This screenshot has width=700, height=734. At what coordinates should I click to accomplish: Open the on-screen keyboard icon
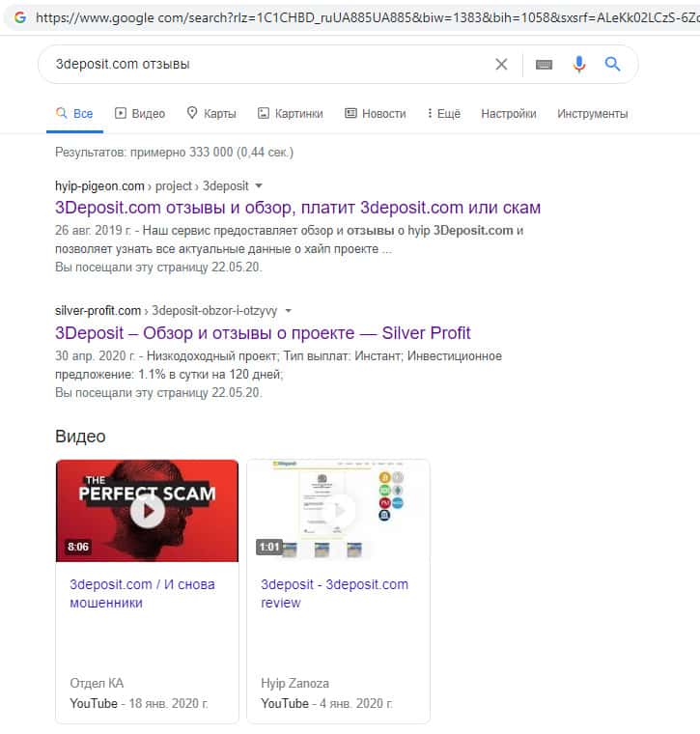coord(544,65)
